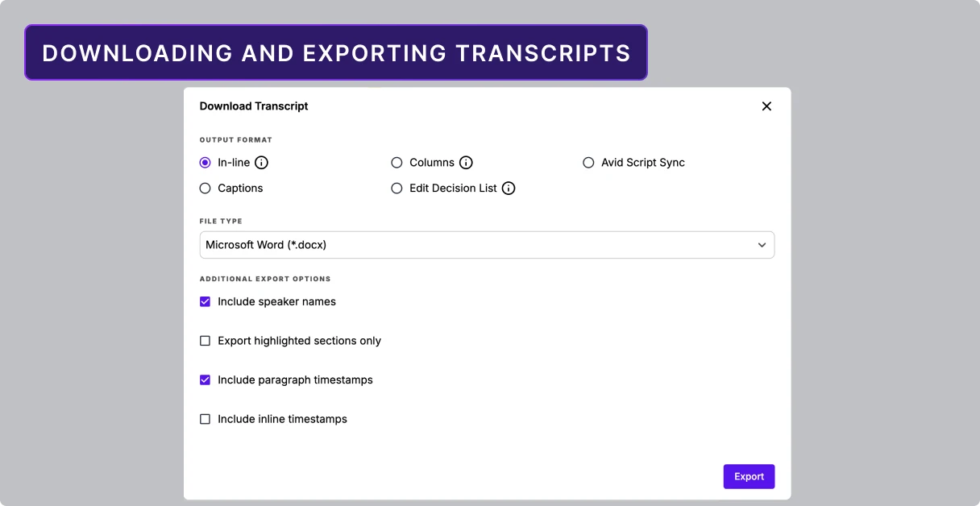The width and height of the screenshot is (980, 506).
Task: View info about the Columns format
Action: click(x=467, y=162)
